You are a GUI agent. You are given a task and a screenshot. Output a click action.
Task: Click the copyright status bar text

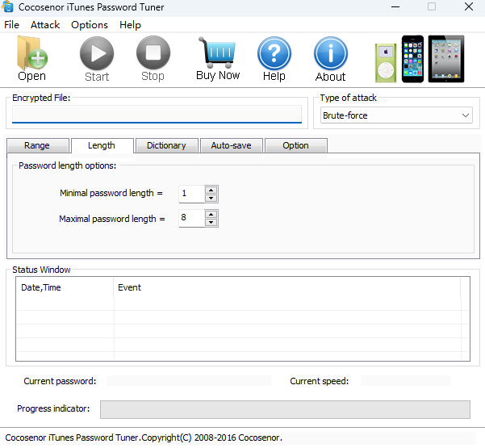tap(144, 438)
